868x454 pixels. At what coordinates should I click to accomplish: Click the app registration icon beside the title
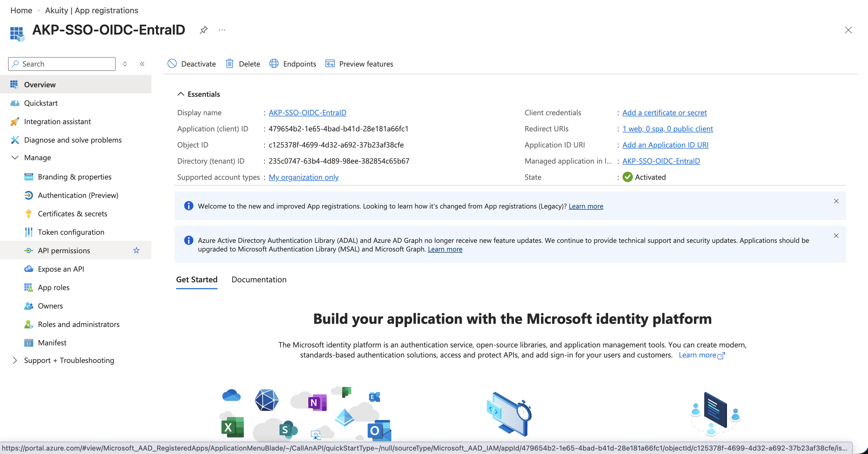pyautogui.click(x=17, y=34)
